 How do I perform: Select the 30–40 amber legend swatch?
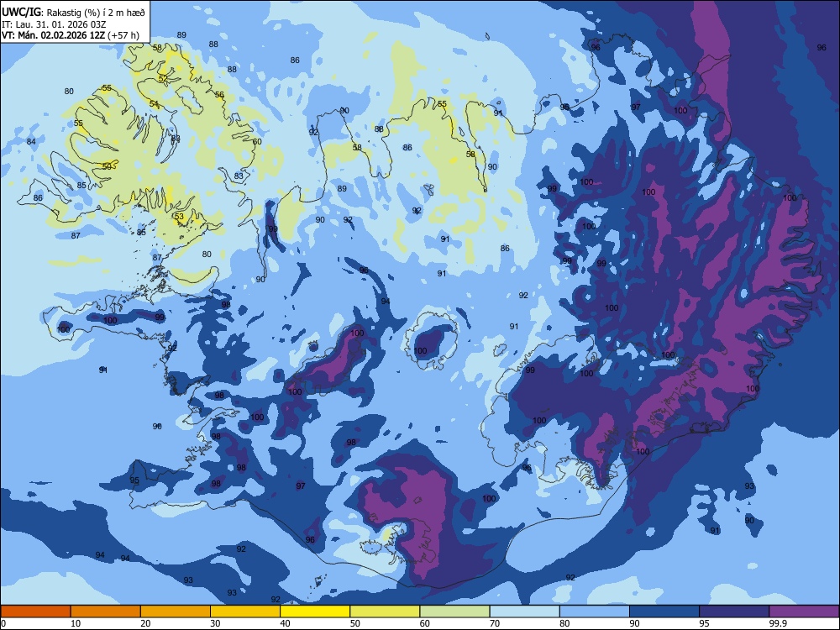(245, 612)
